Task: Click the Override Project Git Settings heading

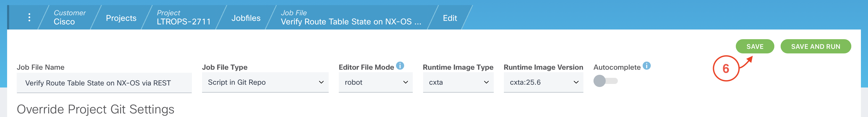Action: [x=95, y=109]
